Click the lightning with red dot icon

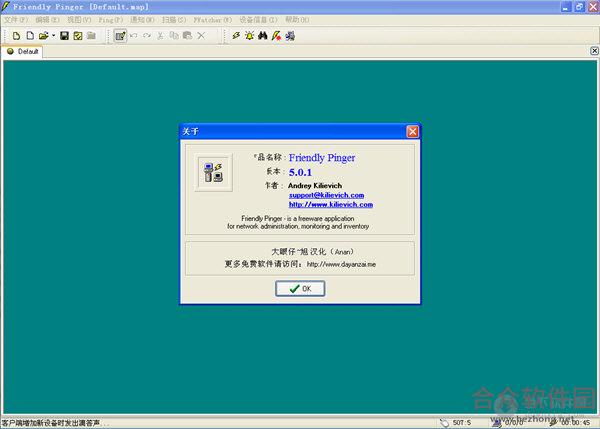[276, 36]
